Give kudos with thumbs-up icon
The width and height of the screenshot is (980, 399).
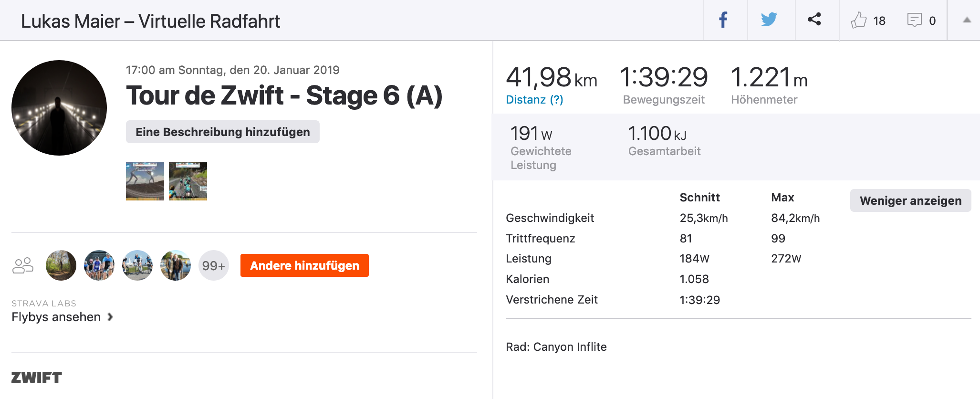(x=858, y=21)
